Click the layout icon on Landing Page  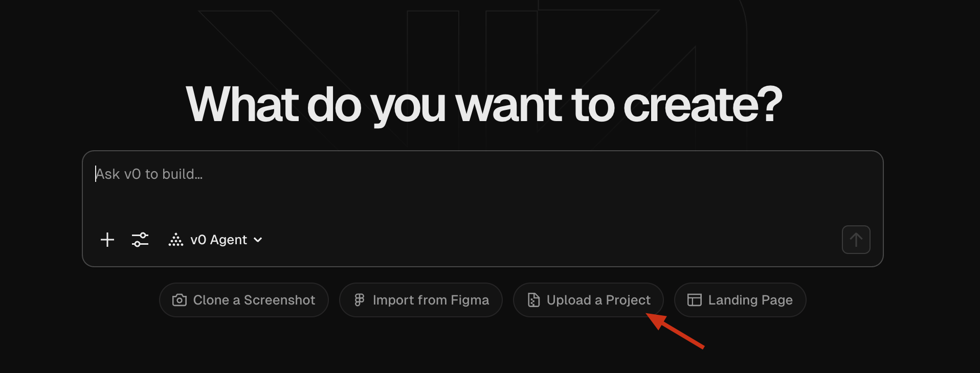pyautogui.click(x=694, y=300)
